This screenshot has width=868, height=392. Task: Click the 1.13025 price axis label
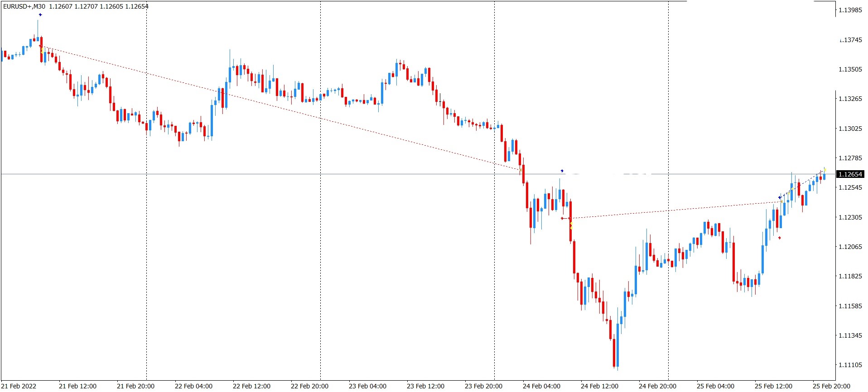(x=850, y=129)
